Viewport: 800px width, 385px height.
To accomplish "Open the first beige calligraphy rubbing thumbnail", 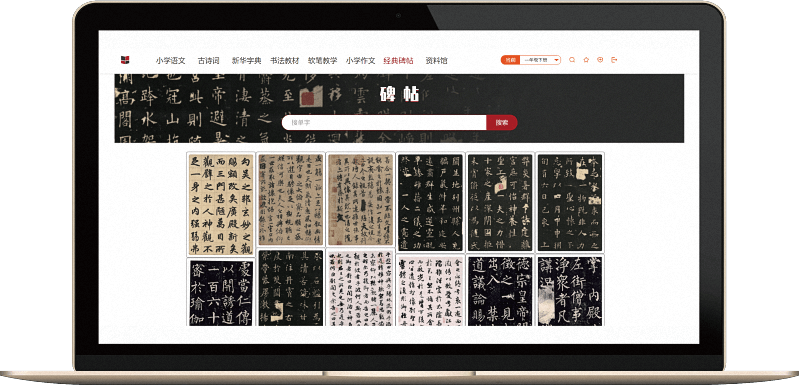I will [221, 204].
